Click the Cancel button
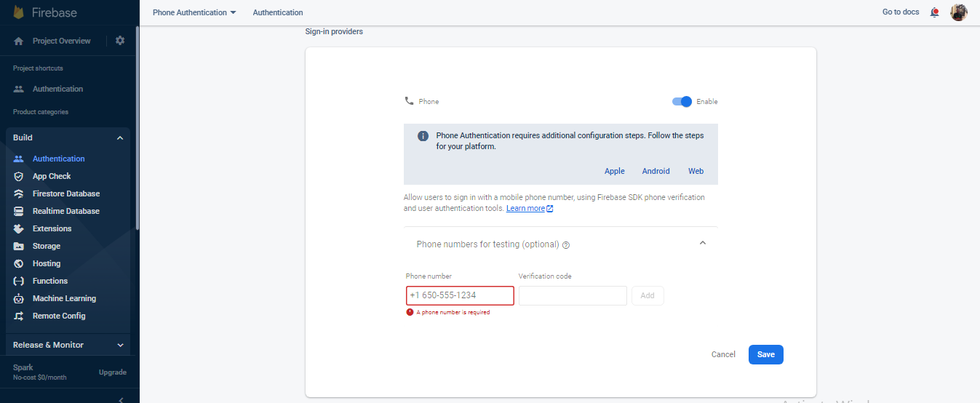This screenshot has height=403, width=980. pos(723,354)
